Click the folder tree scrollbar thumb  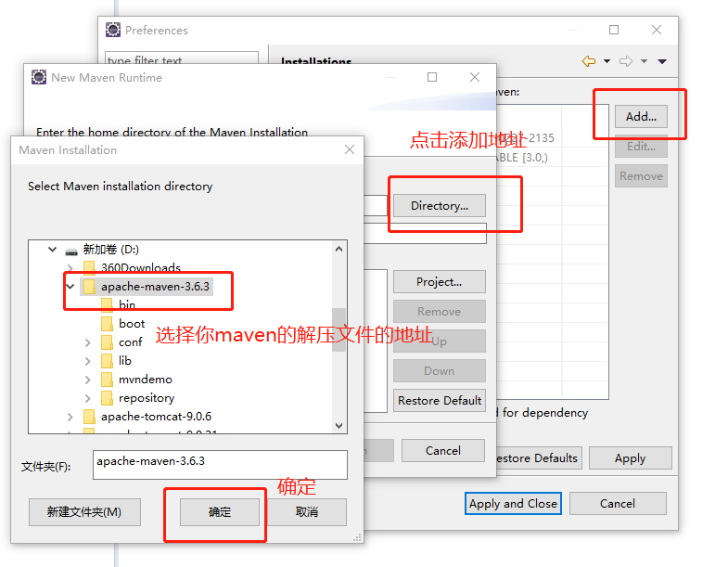pyautogui.click(x=338, y=329)
